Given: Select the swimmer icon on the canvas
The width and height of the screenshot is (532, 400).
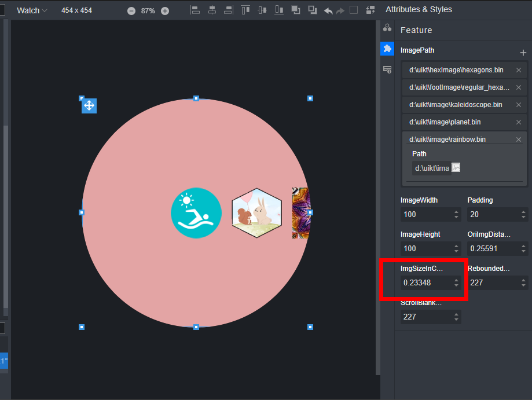Looking at the screenshot, I should pos(196,212).
